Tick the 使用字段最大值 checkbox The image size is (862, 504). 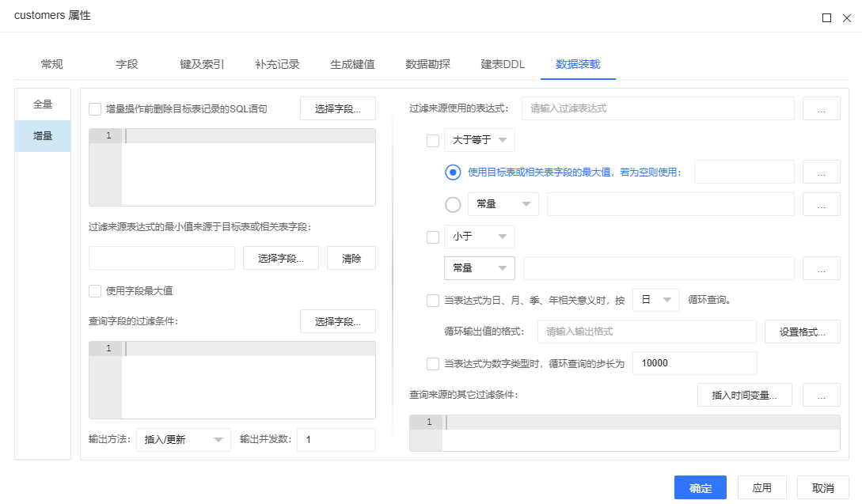[x=95, y=290]
